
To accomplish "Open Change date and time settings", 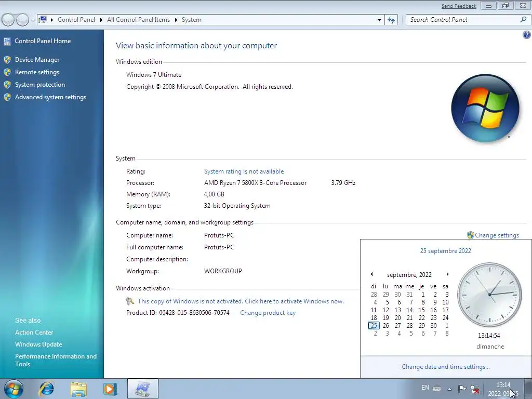I will pos(445,367).
